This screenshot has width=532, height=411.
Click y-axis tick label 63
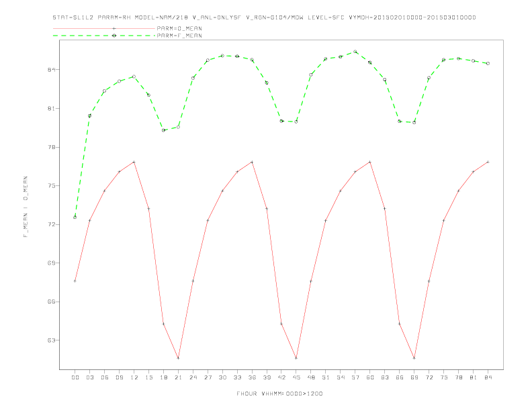pyautogui.click(x=51, y=340)
